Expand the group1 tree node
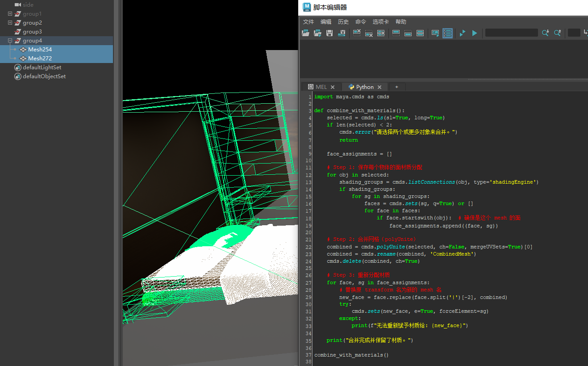 pyautogui.click(x=9, y=13)
